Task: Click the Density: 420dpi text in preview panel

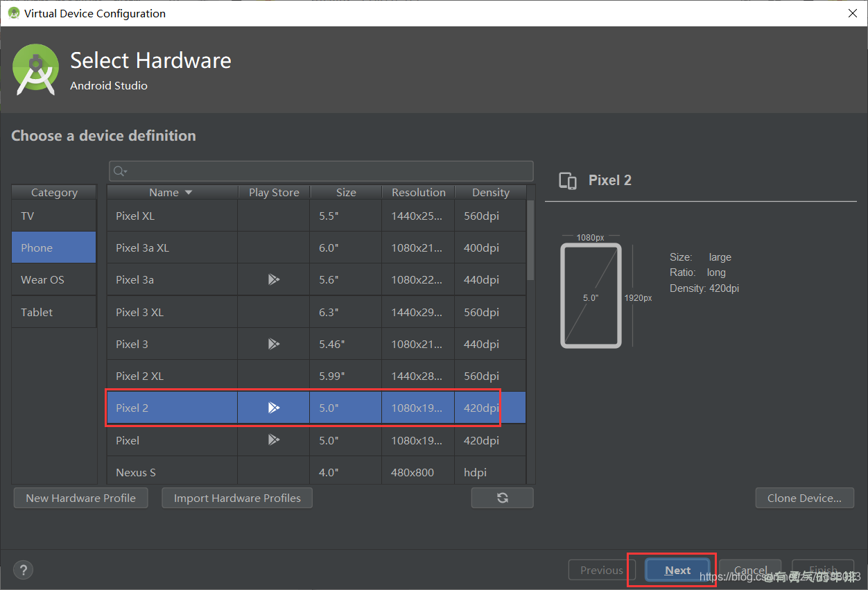Action: click(x=704, y=288)
